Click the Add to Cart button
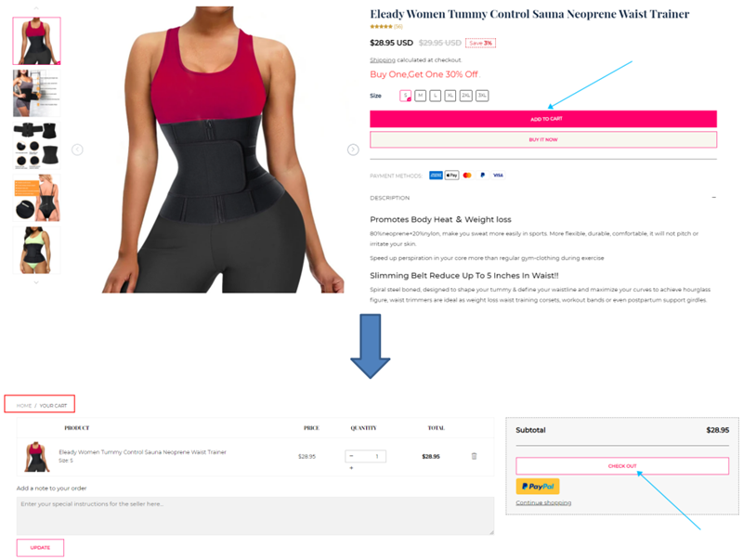Viewport: 743px width, 560px height. (x=543, y=119)
